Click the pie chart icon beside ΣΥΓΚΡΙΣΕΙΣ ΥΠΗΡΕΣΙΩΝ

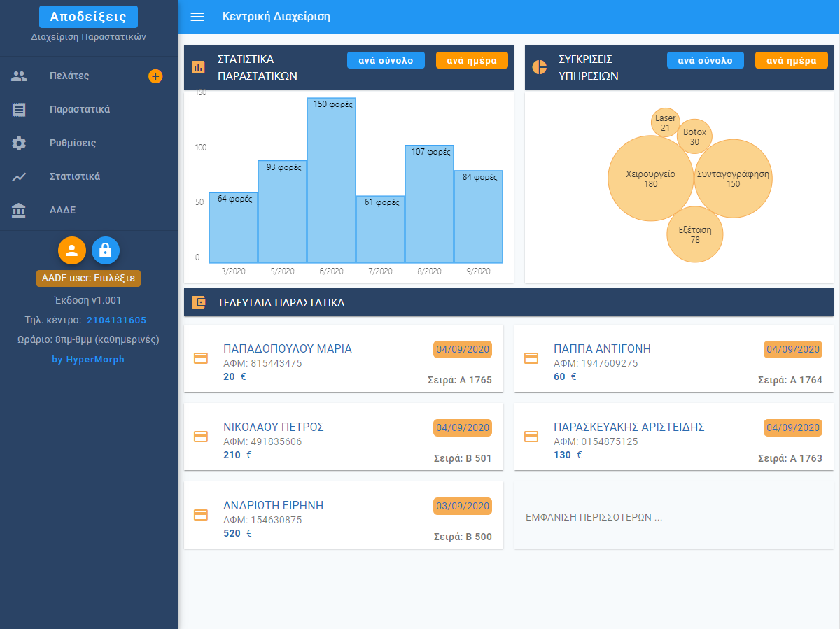coord(539,67)
